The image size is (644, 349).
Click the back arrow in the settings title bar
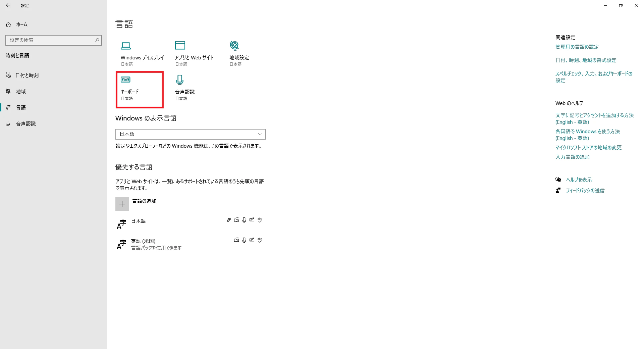pyautogui.click(x=8, y=5)
